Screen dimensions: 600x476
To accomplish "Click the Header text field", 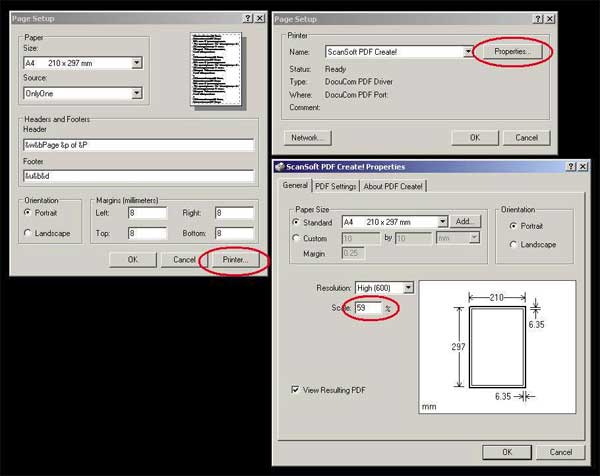I will pyautogui.click(x=138, y=145).
